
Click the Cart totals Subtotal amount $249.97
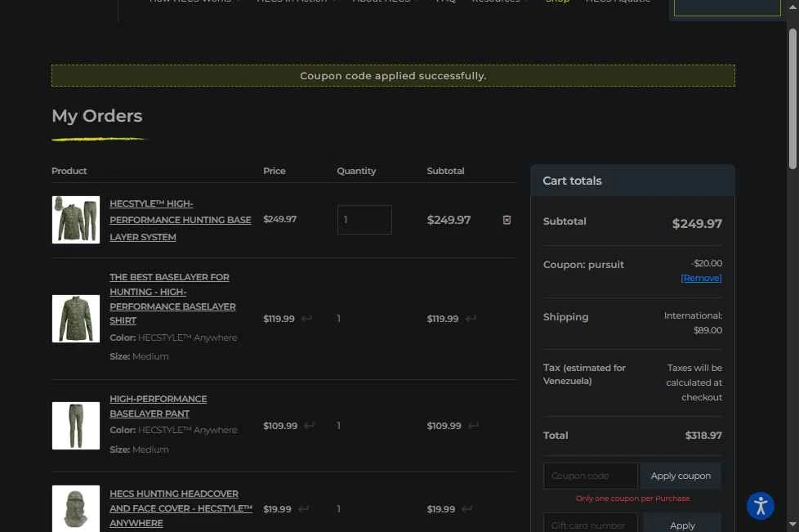(x=697, y=223)
